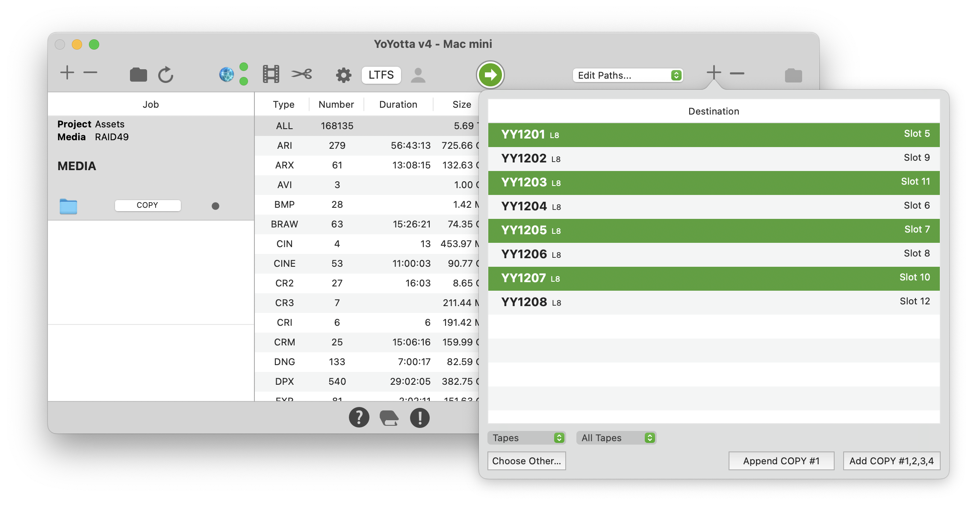Click the COPY button in job row
This screenshot has height=513, width=980.
[x=148, y=205]
